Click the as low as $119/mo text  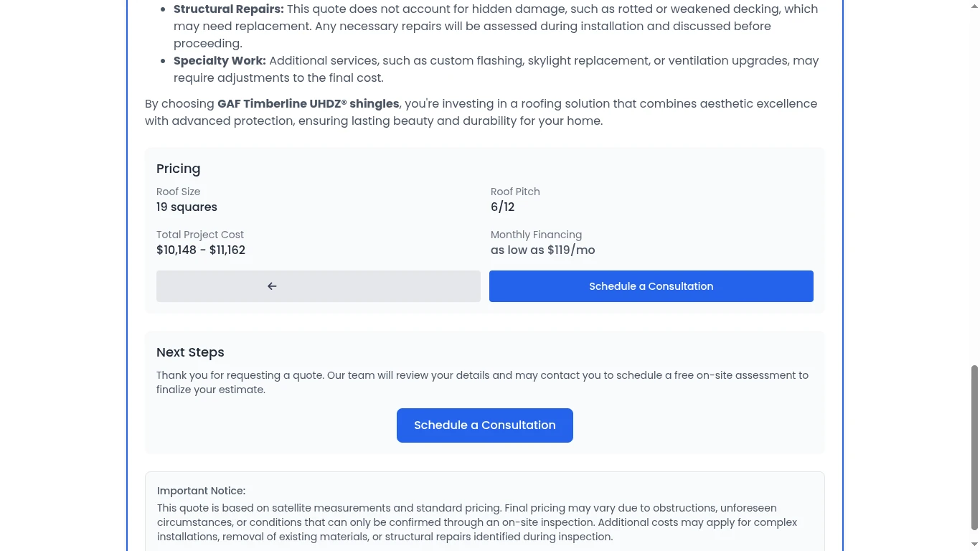542,250
